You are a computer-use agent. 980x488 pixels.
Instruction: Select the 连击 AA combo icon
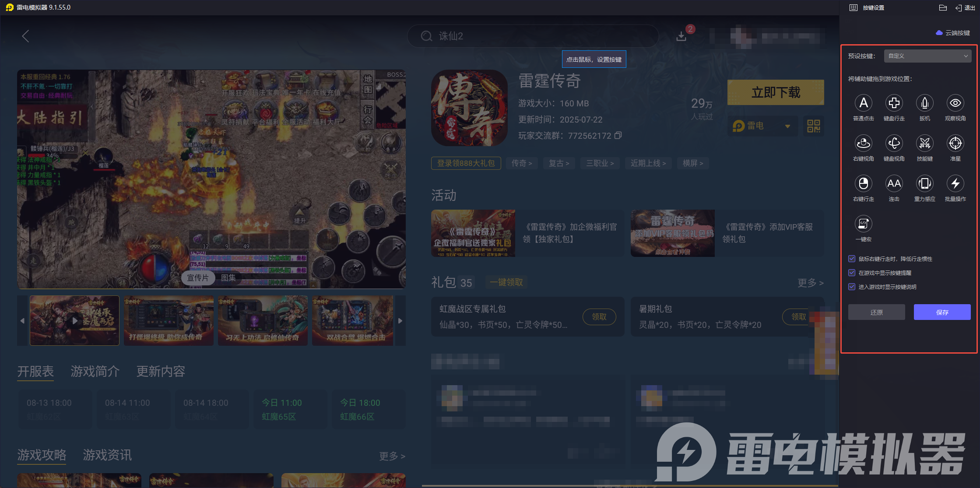(x=894, y=184)
